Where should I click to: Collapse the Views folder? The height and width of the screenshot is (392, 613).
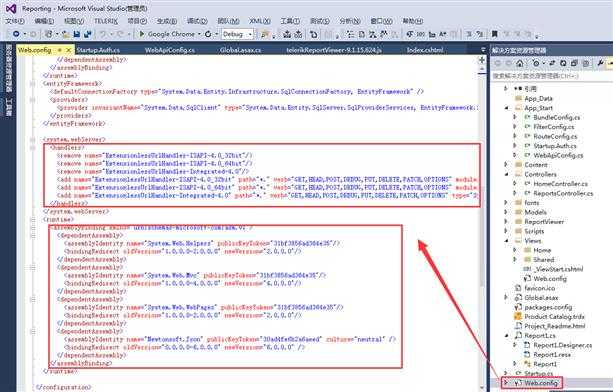(x=507, y=241)
